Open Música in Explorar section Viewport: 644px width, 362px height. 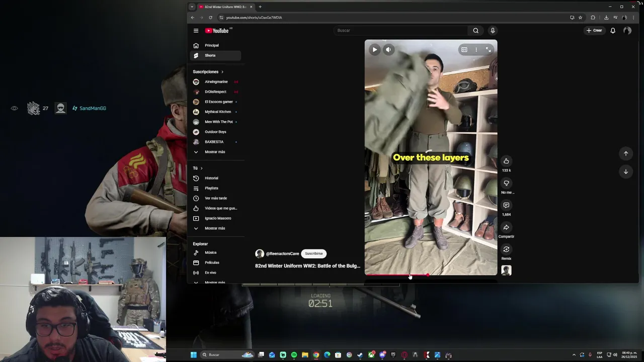click(216, 252)
